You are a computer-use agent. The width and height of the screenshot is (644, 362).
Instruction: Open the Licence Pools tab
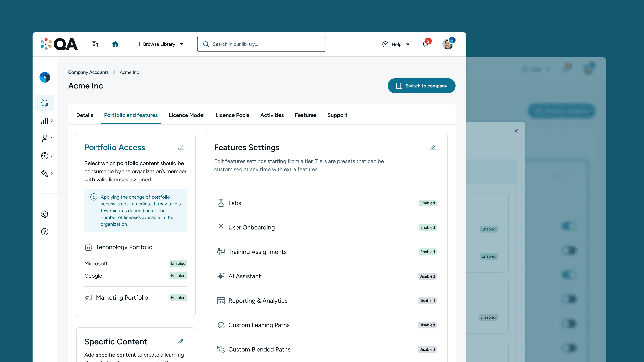[232, 115]
